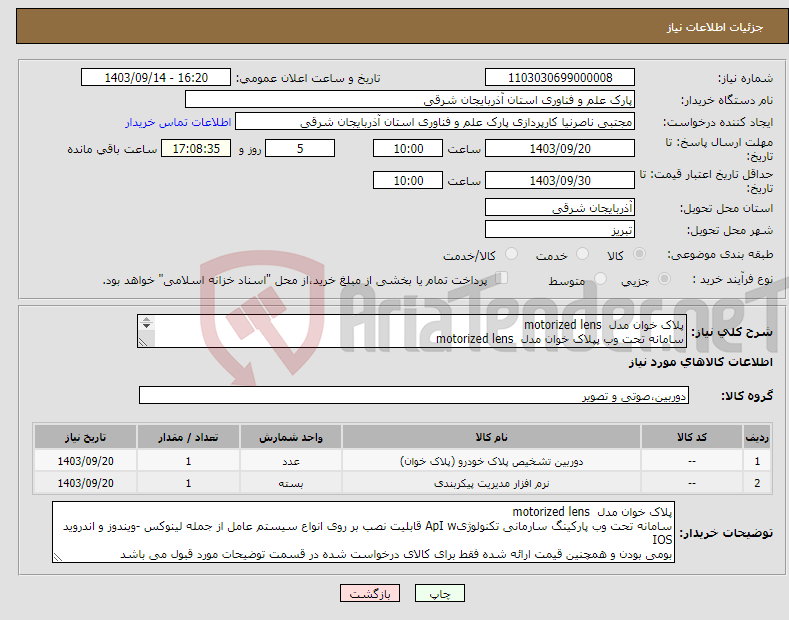Click the resize grip of description box

coord(143,342)
